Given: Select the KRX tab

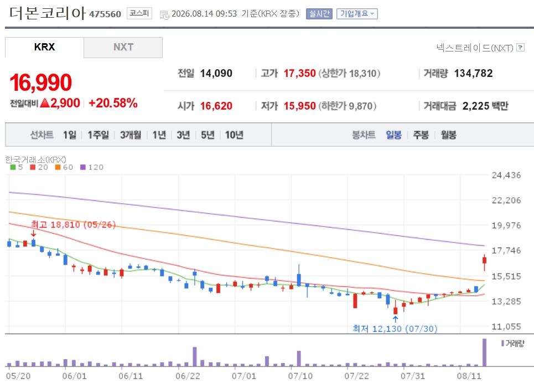Looking at the screenshot, I should tap(44, 48).
